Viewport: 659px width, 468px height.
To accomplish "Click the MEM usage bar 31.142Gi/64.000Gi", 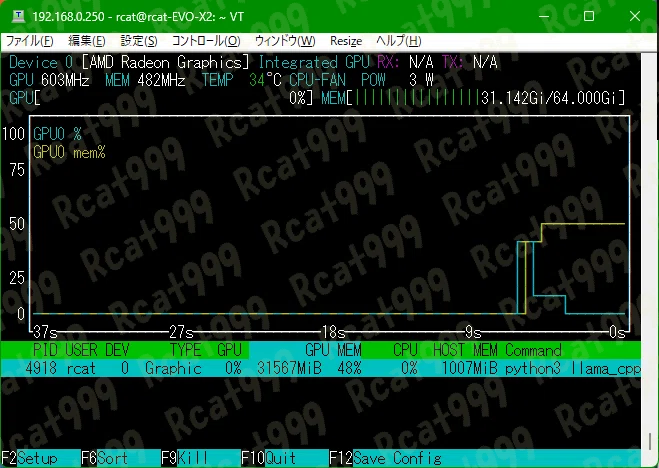I will (473, 98).
